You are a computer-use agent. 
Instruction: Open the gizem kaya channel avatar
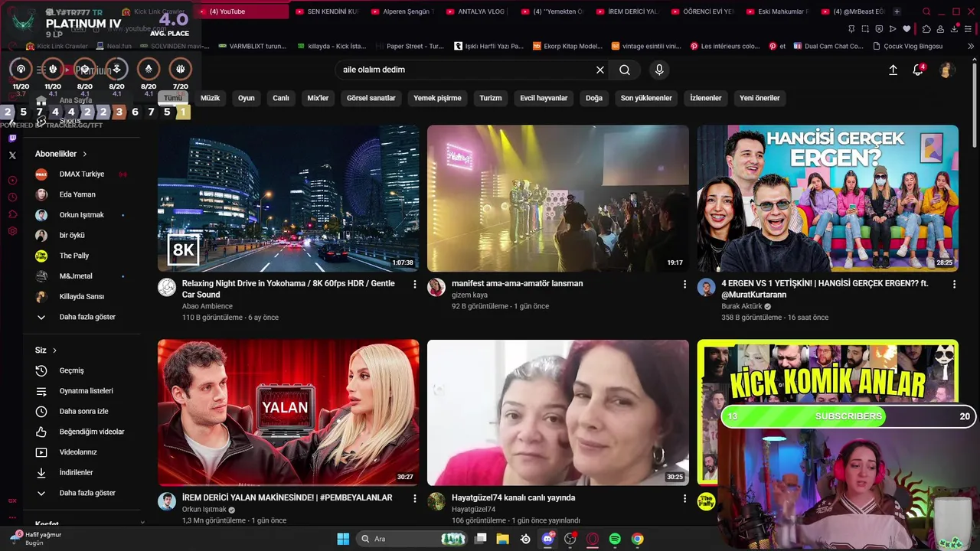436,287
